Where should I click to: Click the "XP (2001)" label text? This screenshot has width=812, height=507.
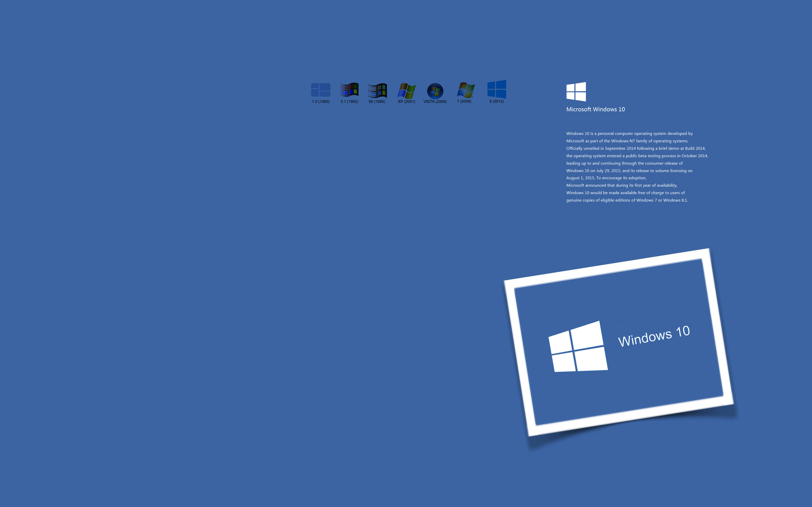pyautogui.click(x=406, y=102)
